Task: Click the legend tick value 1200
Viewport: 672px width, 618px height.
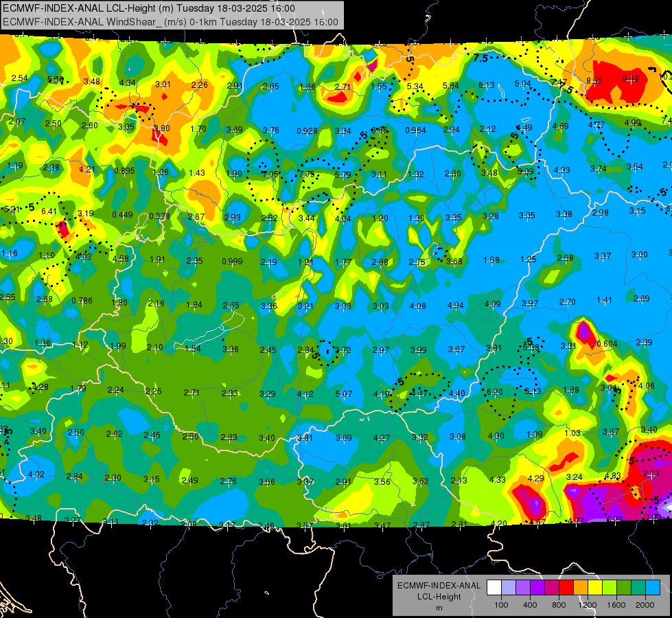Action: (x=588, y=605)
